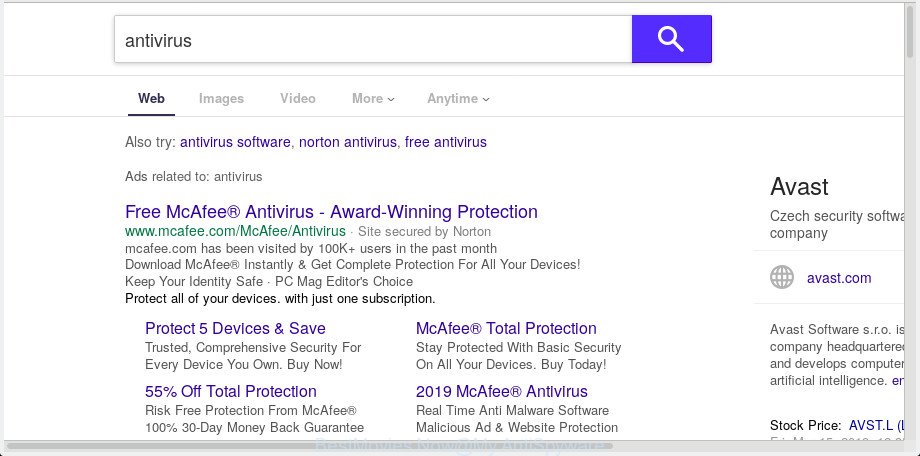Try the antivirus software suggestion

235,142
